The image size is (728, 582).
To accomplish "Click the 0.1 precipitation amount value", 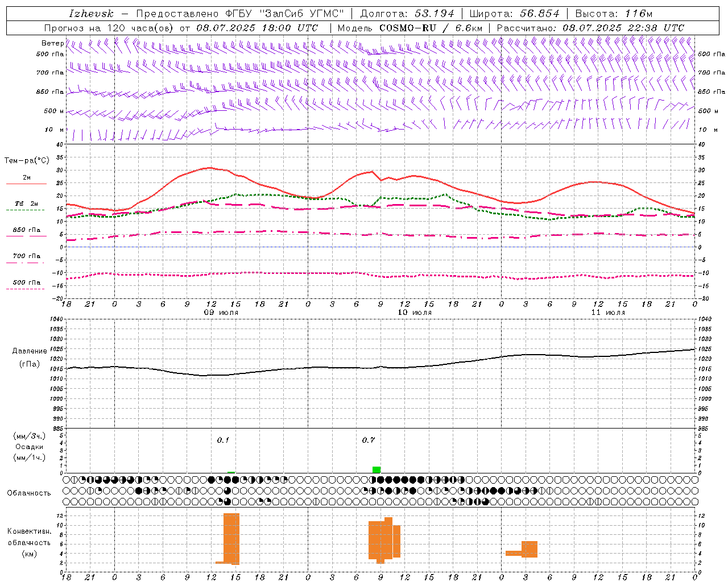I will pyautogui.click(x=223, y=440).
